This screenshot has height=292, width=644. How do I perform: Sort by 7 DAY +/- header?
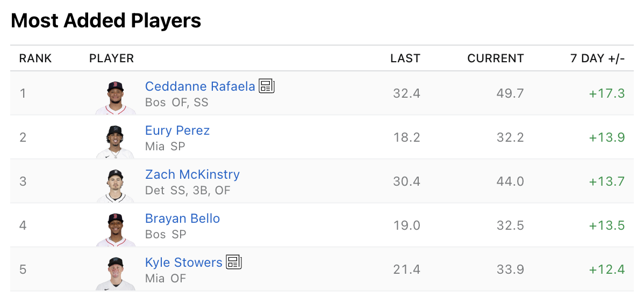tap(597, 59)
